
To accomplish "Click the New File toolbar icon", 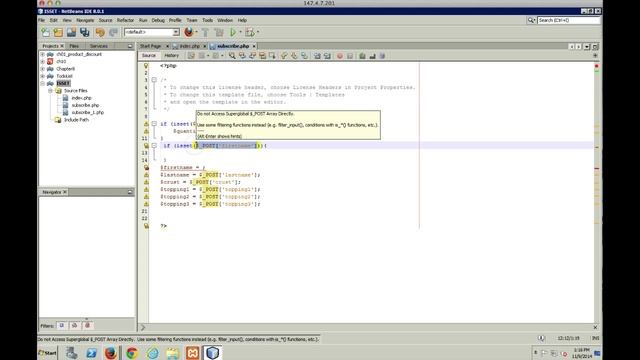I will (x=46, y=32).
